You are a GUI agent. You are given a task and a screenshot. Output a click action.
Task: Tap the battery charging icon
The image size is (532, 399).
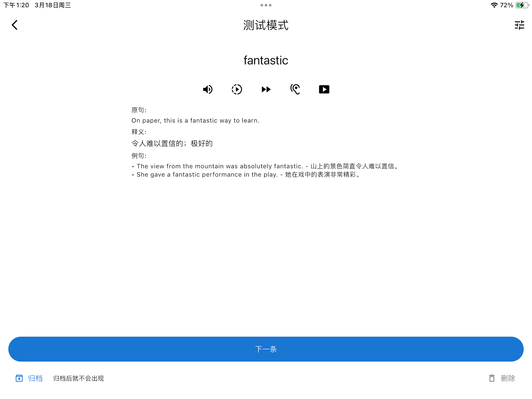coord(522,5)
